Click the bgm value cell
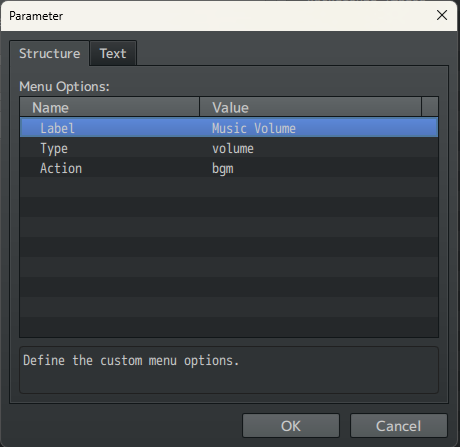 pos(223,169)
